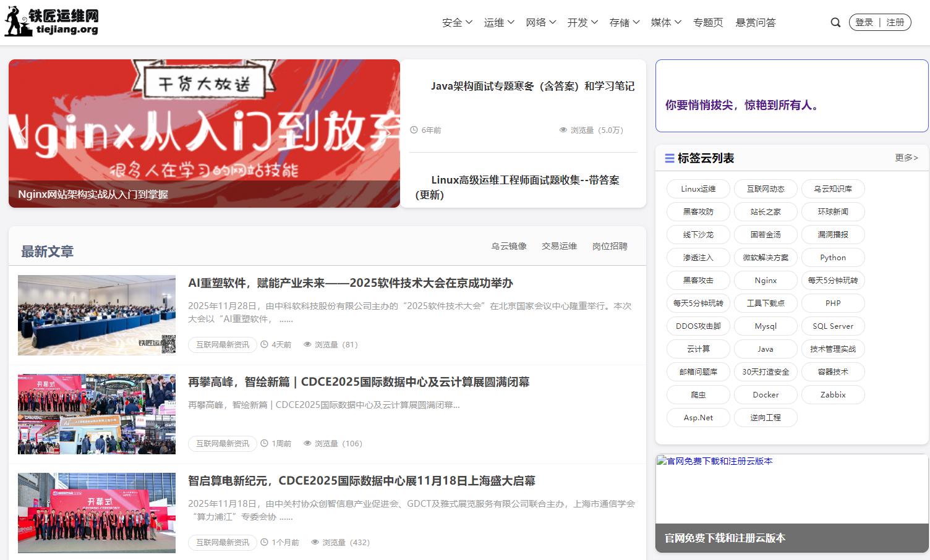Click 更多> beside the tag cloud list
The height and width of the screenshot is (560, 930).
(x=906, y=158)
